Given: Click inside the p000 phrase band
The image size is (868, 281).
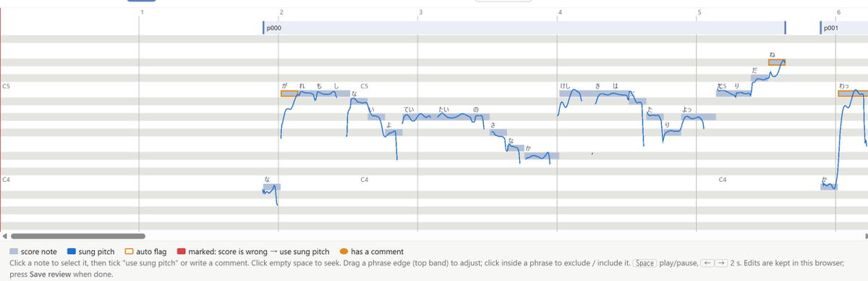Looking at the screenshot, I should tap(524, 28).
